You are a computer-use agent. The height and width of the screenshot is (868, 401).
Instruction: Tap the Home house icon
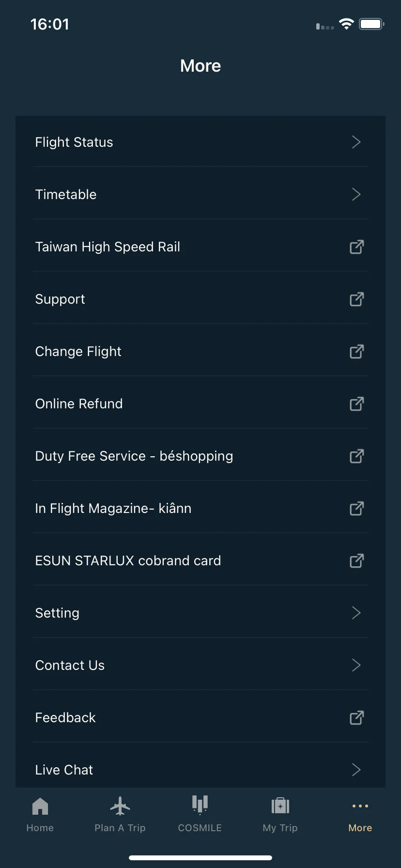coord(40,806)
